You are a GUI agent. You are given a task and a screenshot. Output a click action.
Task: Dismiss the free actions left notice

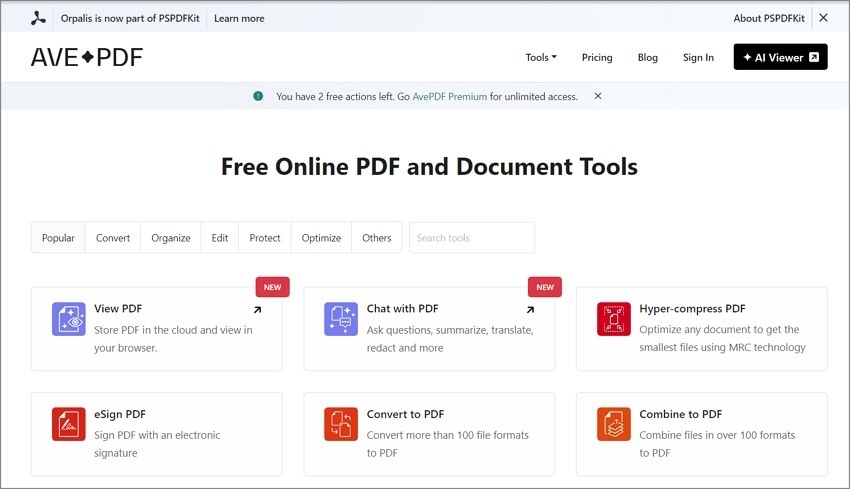pyautogui.click(x=598, y=96)
